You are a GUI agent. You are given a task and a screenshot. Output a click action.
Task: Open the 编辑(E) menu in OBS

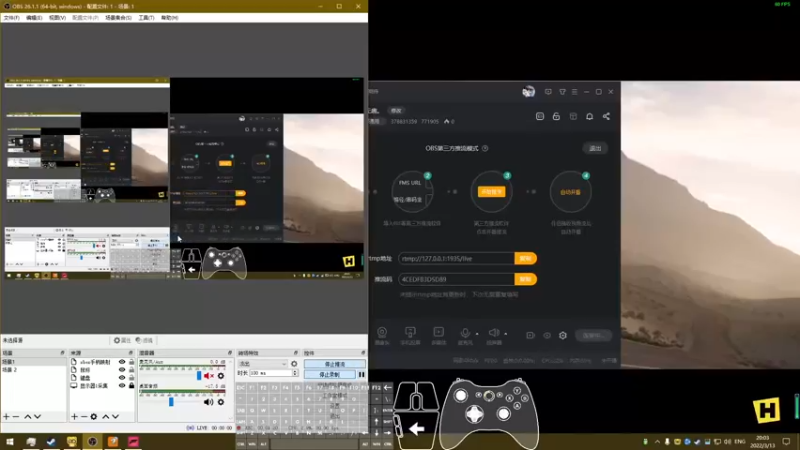click(34, 18)
